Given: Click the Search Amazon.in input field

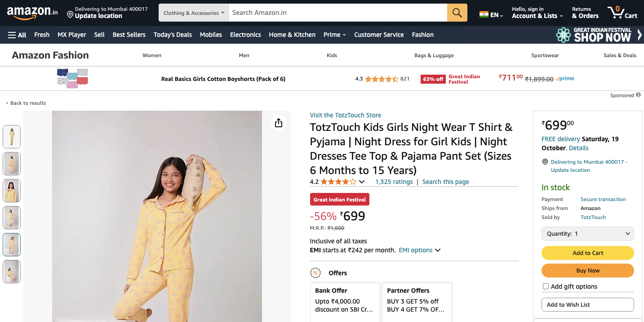Looking at the screenshot, I should click(338, 13).
